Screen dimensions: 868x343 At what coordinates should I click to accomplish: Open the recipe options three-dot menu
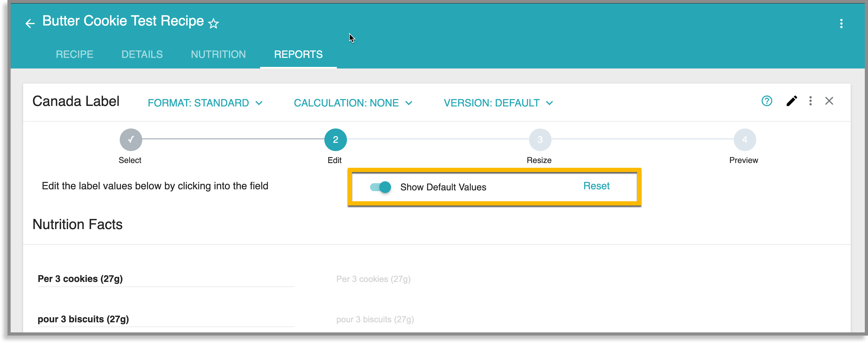(841, 24)
